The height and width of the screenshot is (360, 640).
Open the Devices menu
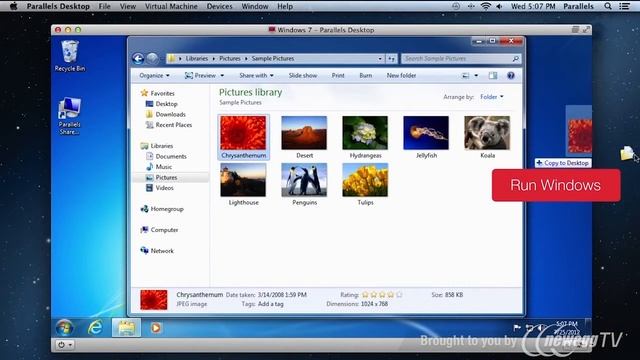(219, 6)
